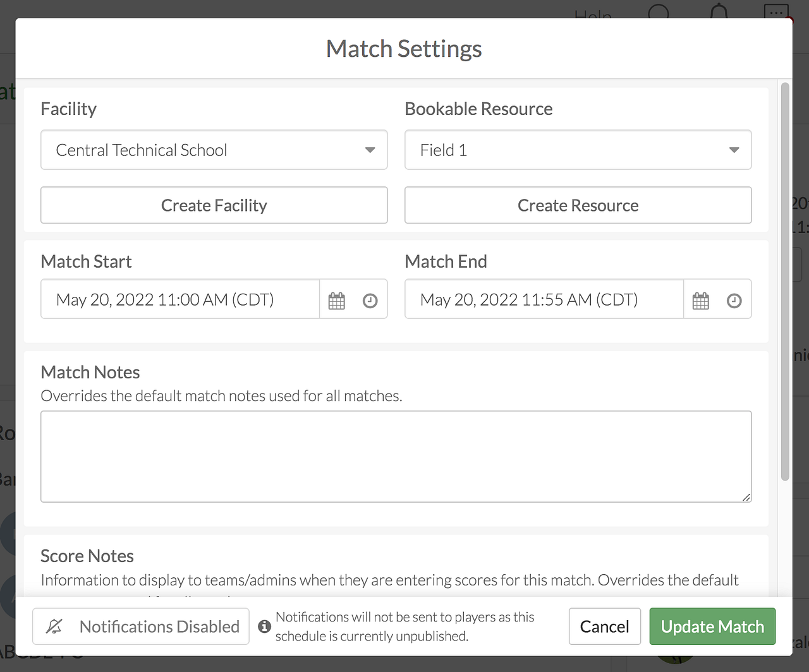Open the Match Start calendar picker
809x672 pixels.
point(337,301)
